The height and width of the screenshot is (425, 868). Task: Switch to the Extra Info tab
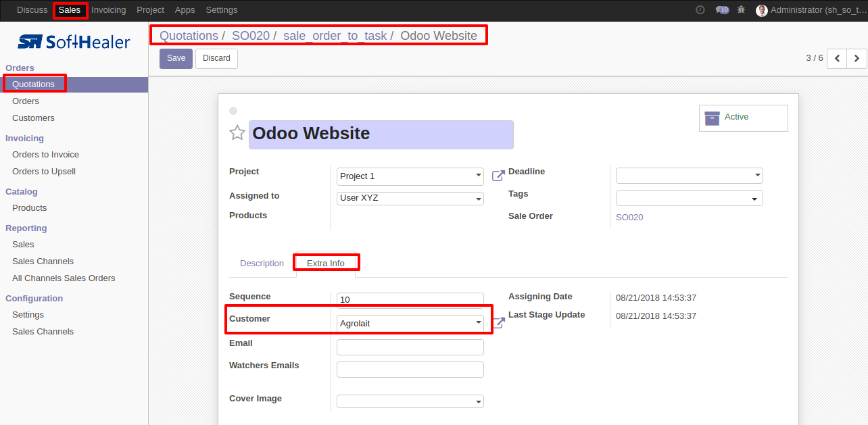[326, 264]
